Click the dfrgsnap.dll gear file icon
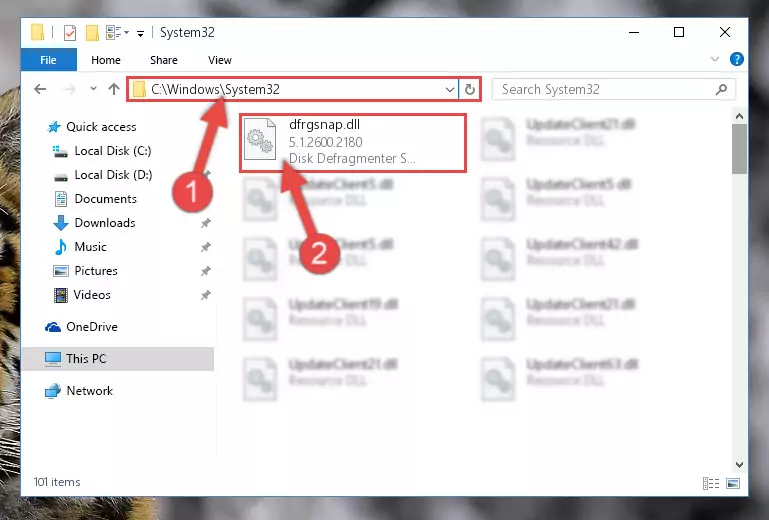This screenshot has height=520, width=769. tap(260, 139)
